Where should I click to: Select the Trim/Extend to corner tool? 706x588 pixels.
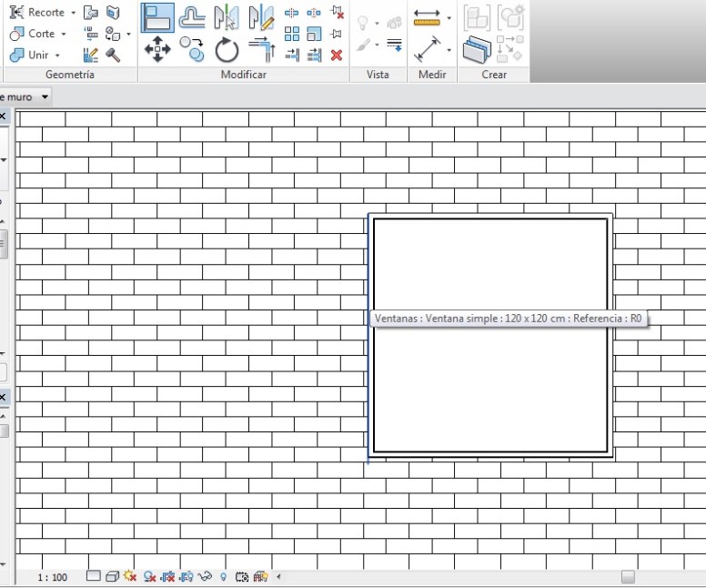coord(262,50)
